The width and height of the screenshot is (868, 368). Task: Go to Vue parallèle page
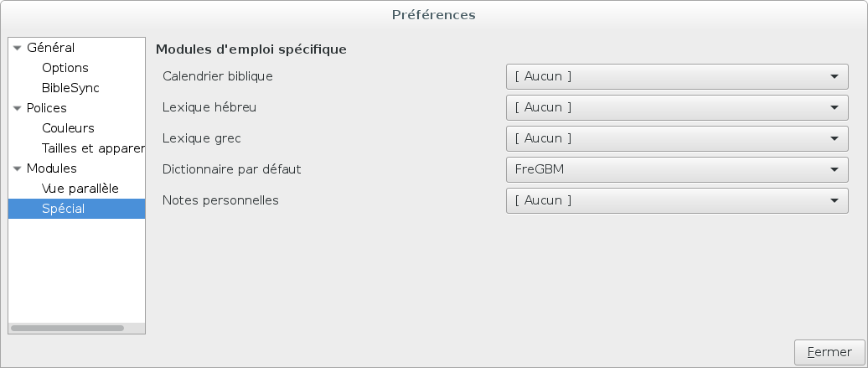(x=80, y=189)
